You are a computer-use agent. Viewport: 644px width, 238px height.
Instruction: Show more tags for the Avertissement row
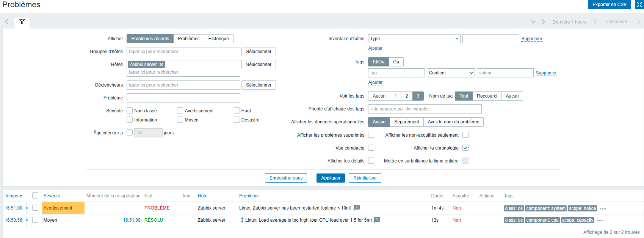point(603,209)
